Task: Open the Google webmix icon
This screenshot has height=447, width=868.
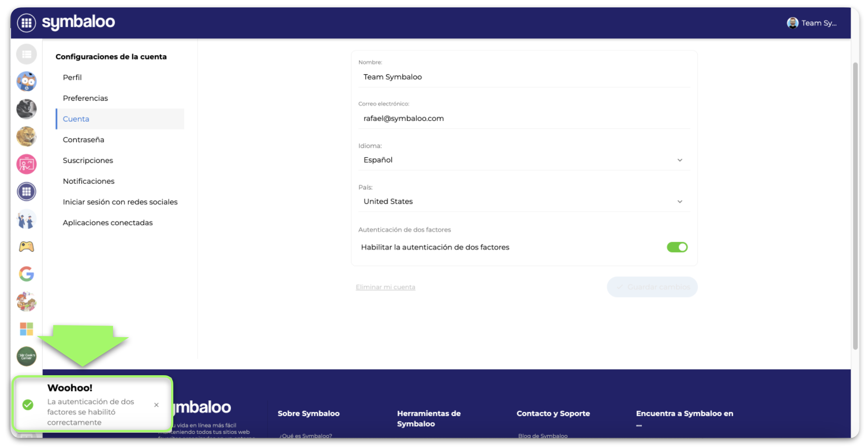Action: pyautogui.click(x=27, y=274)
